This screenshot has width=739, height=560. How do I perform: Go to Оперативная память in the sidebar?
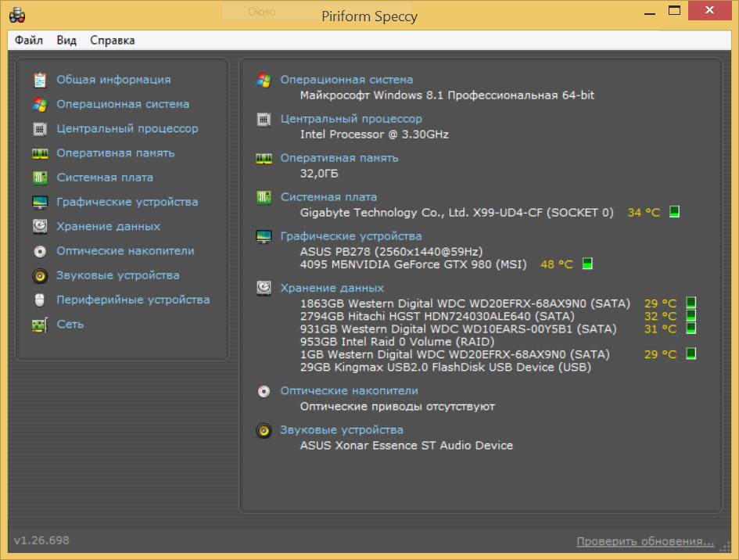pyautogui.click(x=116, y=153)
